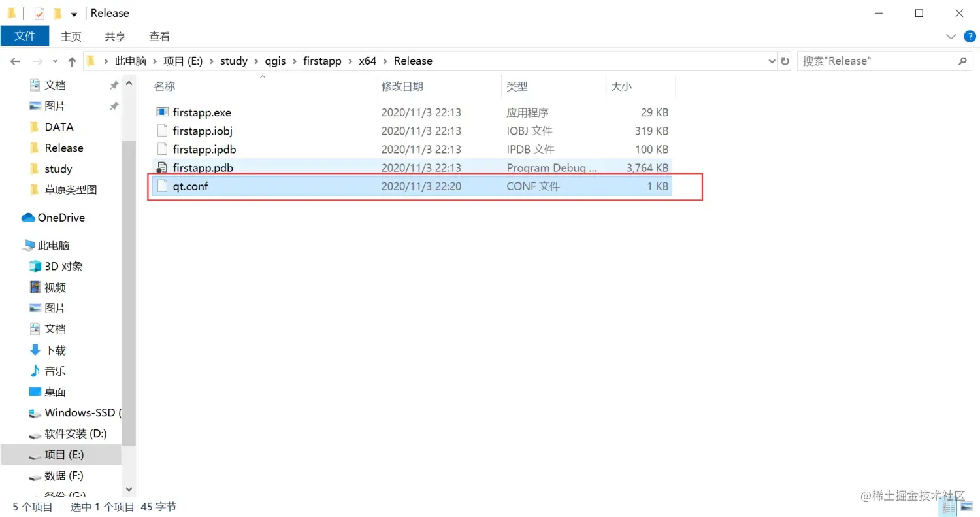Select 此电脑 in navigation pane
This screenshot has width=980, height=517.
tap(53, 245)
